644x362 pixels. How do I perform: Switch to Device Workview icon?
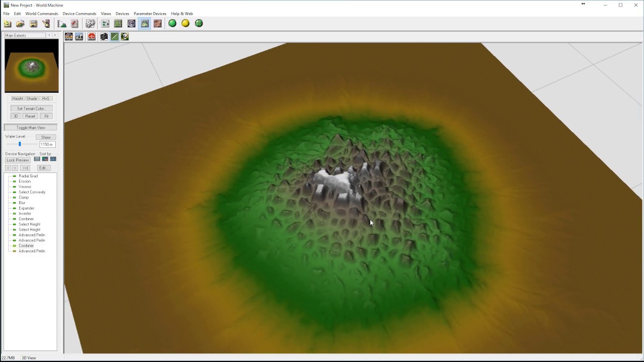tap(105, 24)
